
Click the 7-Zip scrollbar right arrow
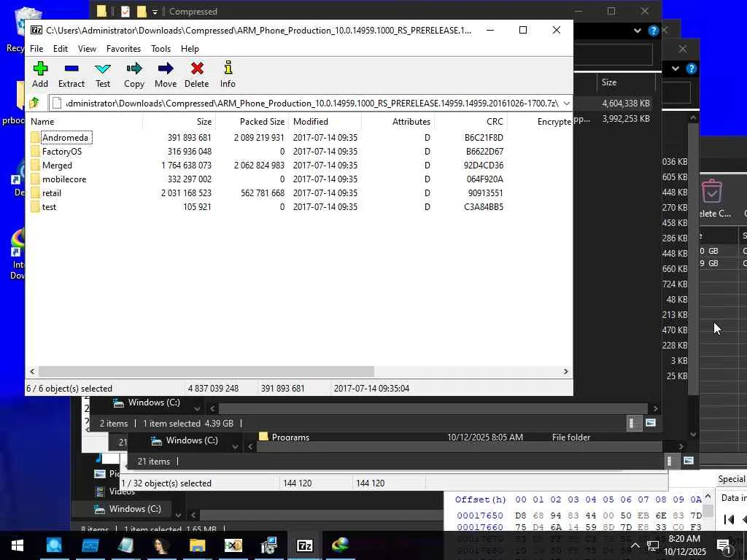point(566,371)
